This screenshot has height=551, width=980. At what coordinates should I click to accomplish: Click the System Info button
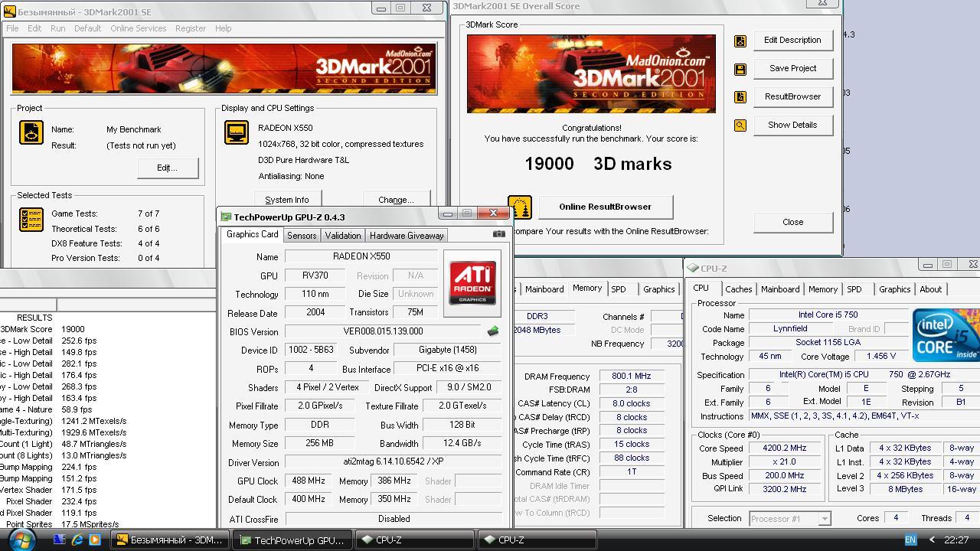coord(287,198)
